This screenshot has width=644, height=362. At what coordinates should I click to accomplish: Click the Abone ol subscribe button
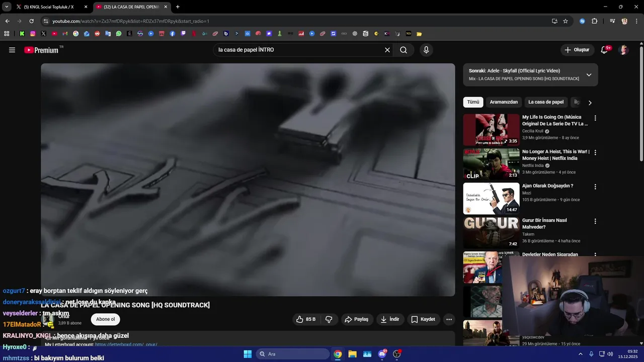coord(106,319)
